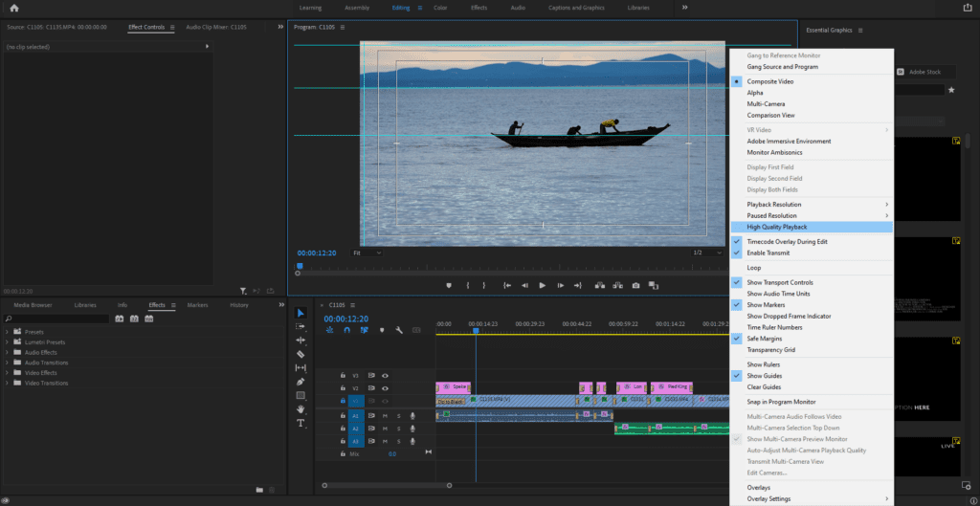The height and width of the screenshot is (506, 980).
Task: Toggle Linked Selection in timeline
Action: point(365,330)
